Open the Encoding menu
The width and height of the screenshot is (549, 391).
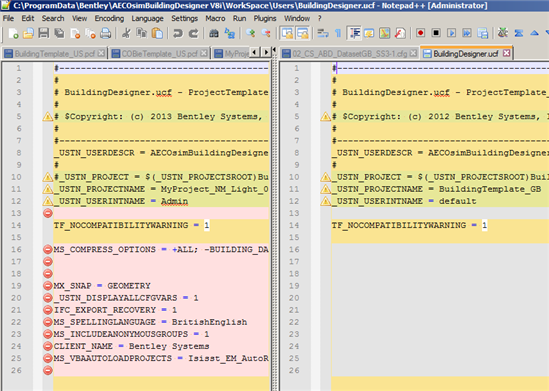pos(109,18)
